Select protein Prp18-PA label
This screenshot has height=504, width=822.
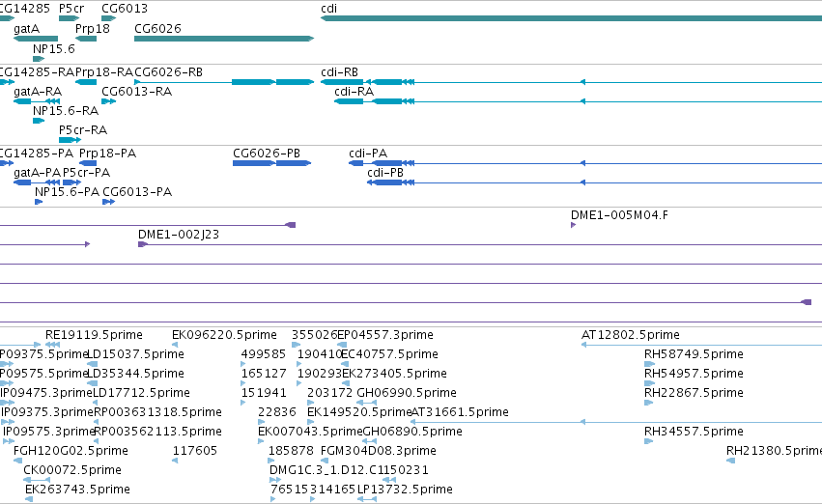107,153
